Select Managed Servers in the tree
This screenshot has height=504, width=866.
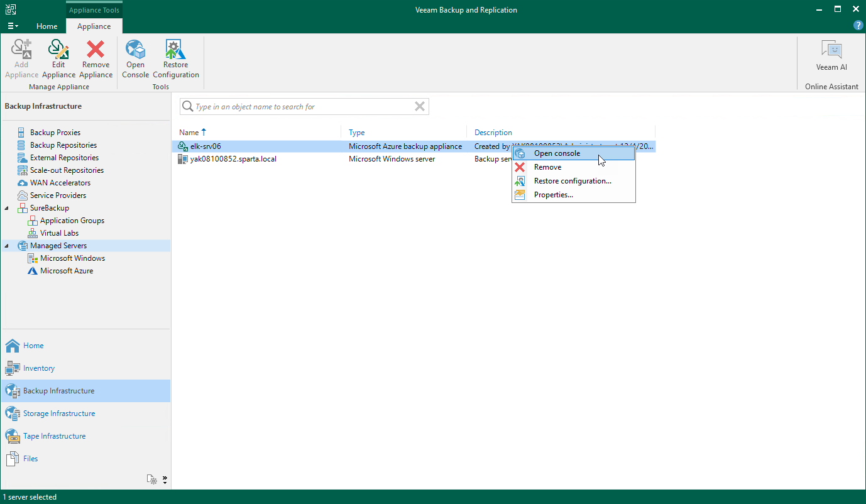click(58, 246)
